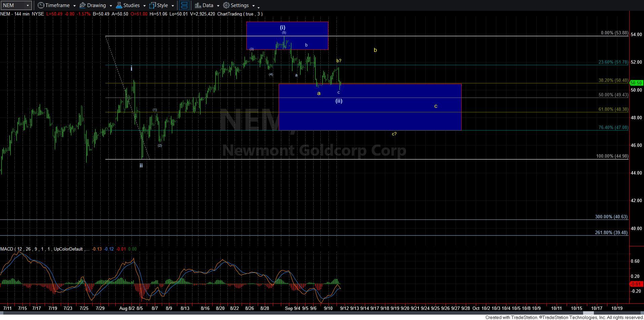This screenshot has width=644, height=320.
Task: Select the 76.40% (47.08) Fibonacci label
Action: [613, 128]
